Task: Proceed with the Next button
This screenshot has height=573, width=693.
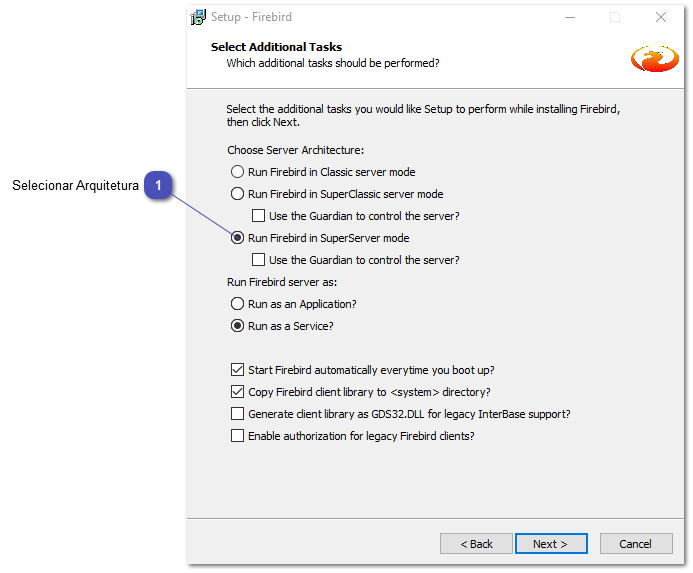Action: pyautogui.click(x=550, y=544)
